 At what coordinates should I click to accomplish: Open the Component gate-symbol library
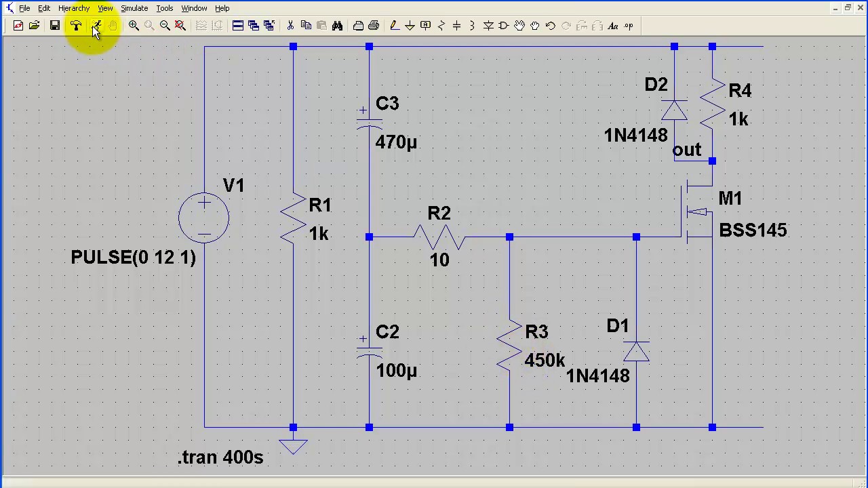(x=504, y=26)
